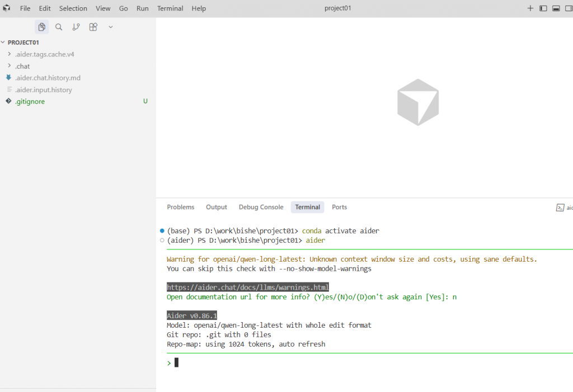Click the terminal shell icon at right
The width and height of the screenshot is (573, 392).
(x=560, y=207)
